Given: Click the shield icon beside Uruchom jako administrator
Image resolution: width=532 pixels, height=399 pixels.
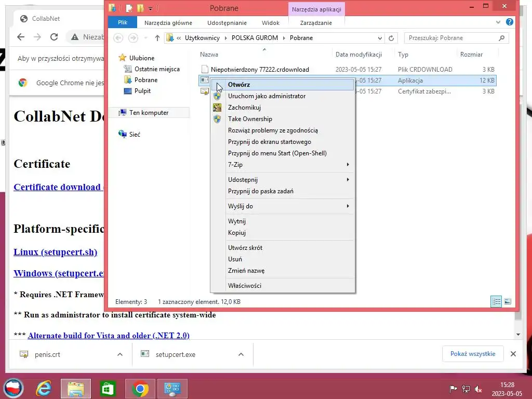Looking at the screenshot, I should point(217,96).
